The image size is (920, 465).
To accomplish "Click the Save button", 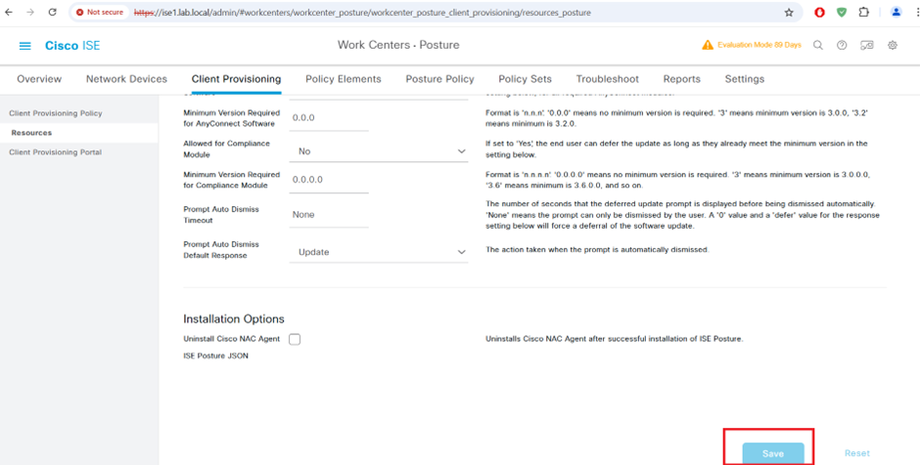I will [x=773, y=453].
